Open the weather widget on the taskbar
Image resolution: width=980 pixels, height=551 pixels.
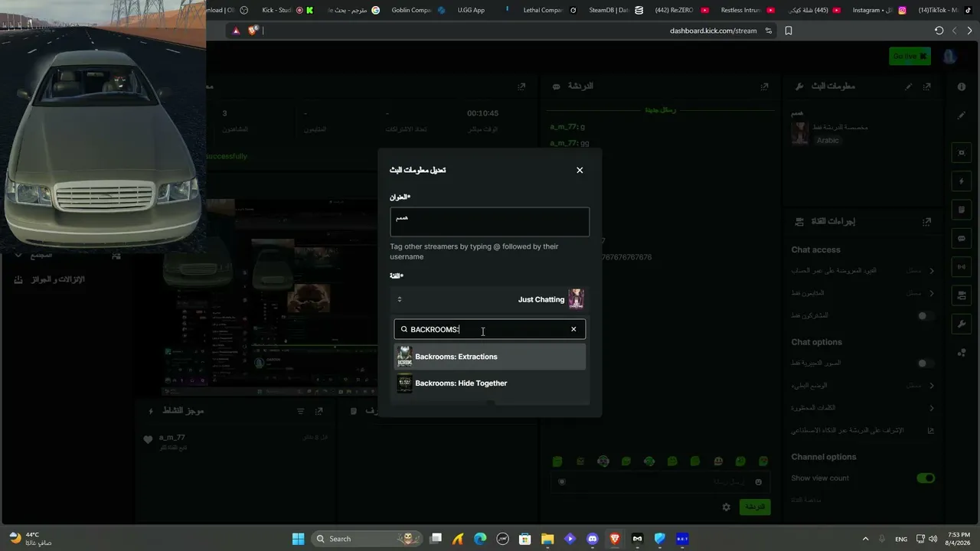(31, 539)
